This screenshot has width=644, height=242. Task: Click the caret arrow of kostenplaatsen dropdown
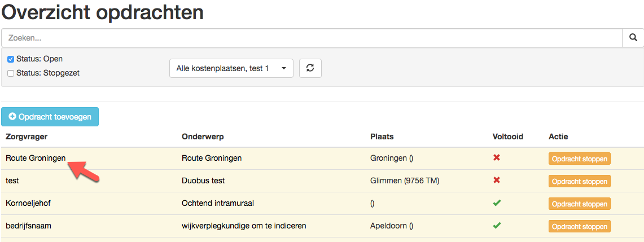tap(283, 68)
